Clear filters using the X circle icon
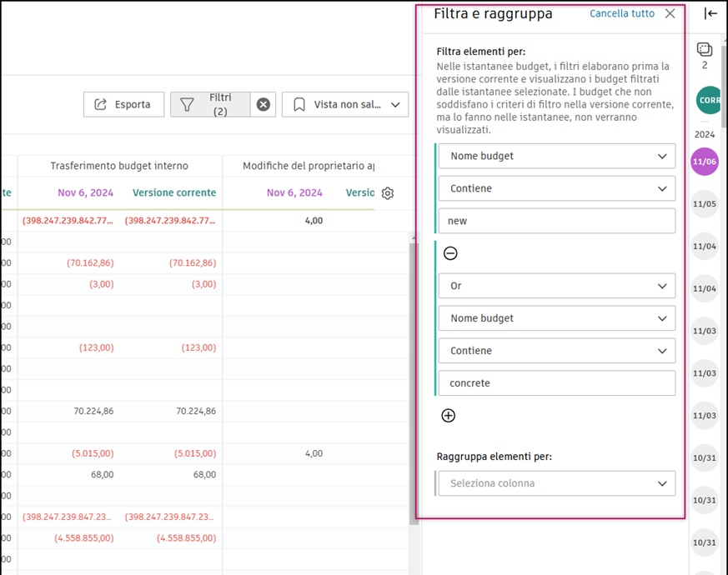Viewport: 728px width, 575px height. (x=263, y=104)
